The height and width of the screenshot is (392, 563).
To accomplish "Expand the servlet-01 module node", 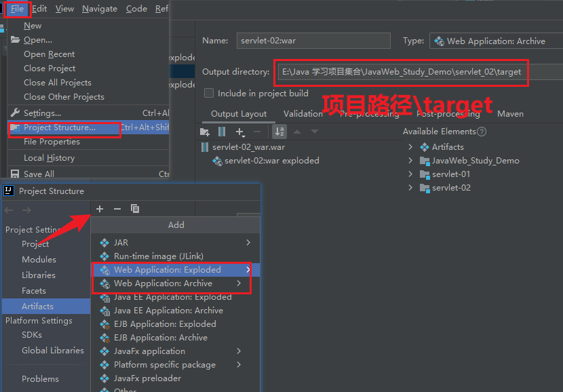I will [410, 174].
